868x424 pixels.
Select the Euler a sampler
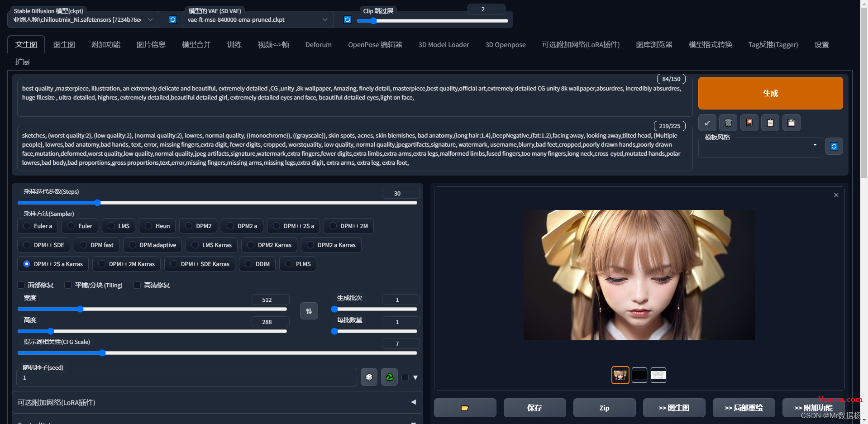point(38,226)
